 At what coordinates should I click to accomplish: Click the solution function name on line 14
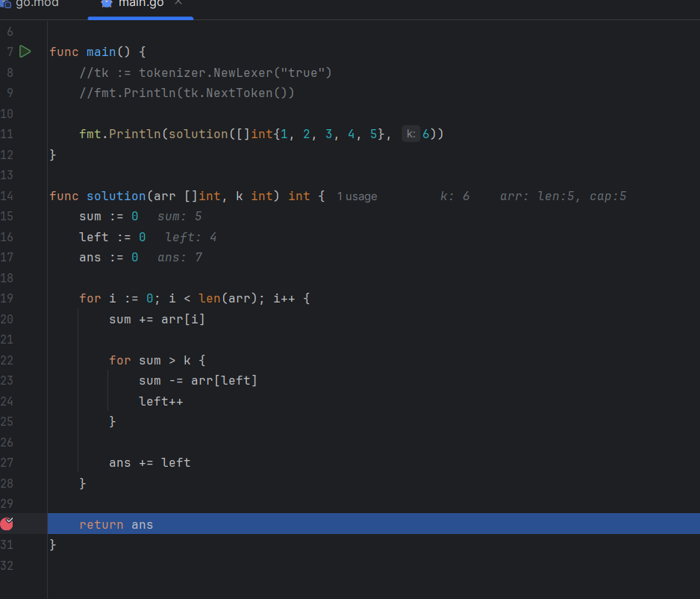pyautogui.click(x=116, y=196)
